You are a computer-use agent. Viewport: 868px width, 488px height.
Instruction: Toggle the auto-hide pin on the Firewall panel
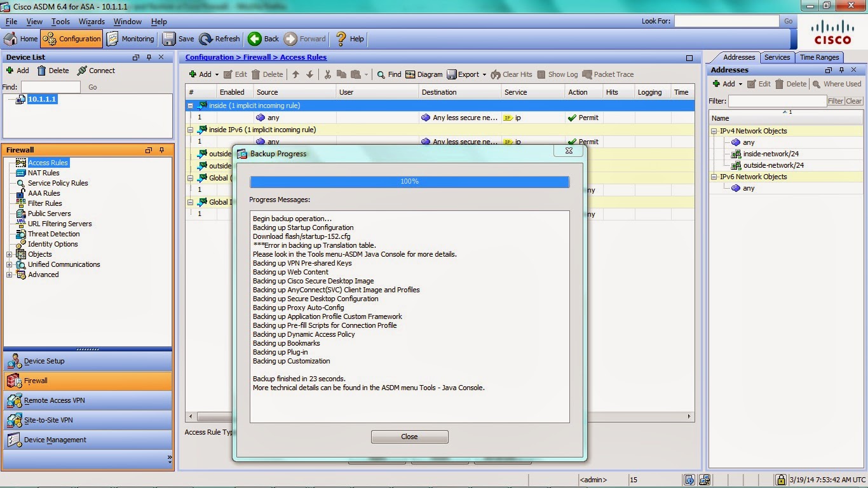(x=160, y=149)
